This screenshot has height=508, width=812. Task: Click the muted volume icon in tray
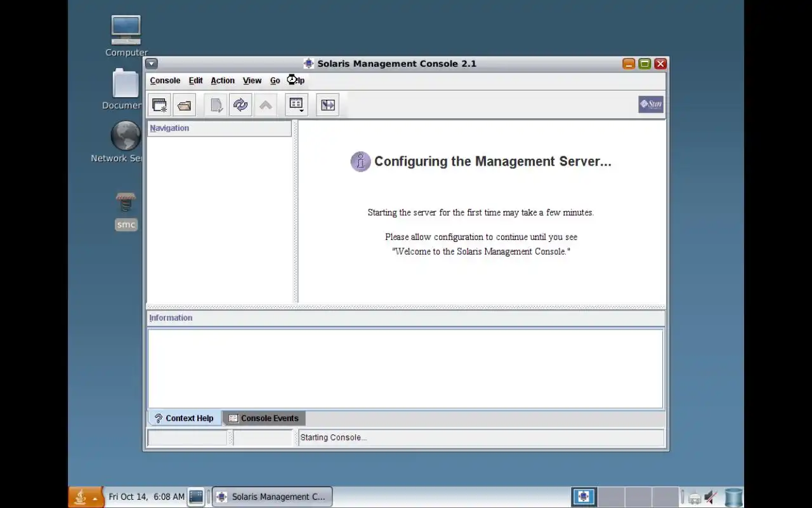[x=711, y=497]
